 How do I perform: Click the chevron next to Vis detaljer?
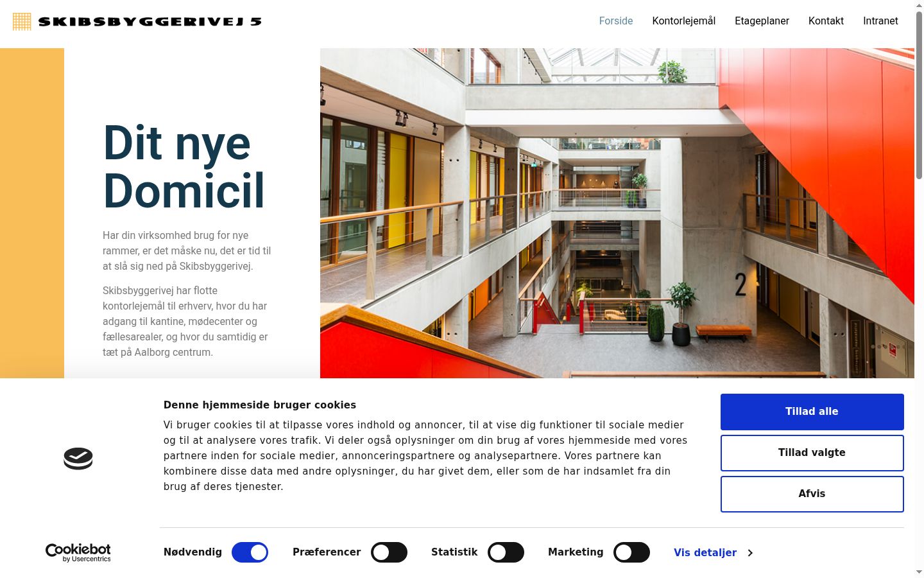point(750,553)
